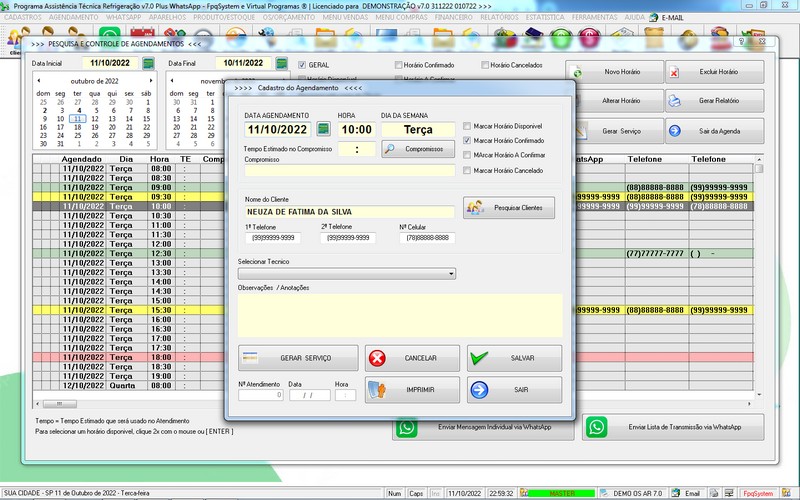Select the 11/10/2022 Terça 08:00 row
The image size is (800, 500).
click(129, 168)
